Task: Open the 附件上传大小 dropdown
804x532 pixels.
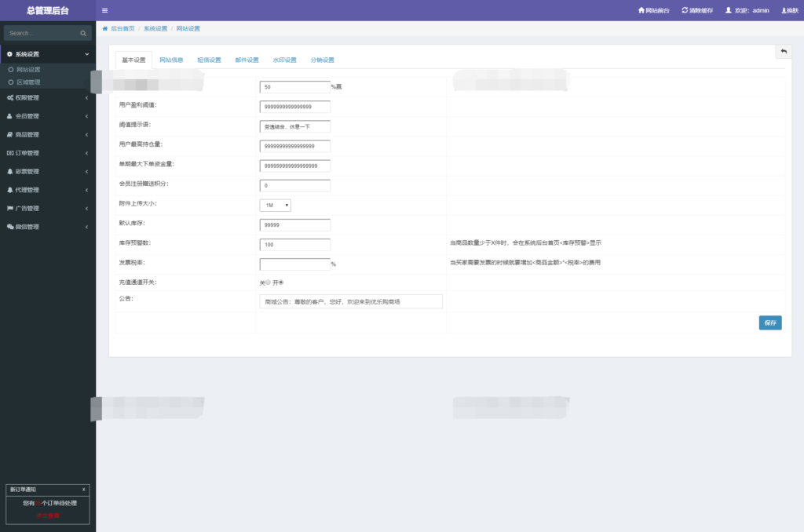Action: (x=275, y=205)
